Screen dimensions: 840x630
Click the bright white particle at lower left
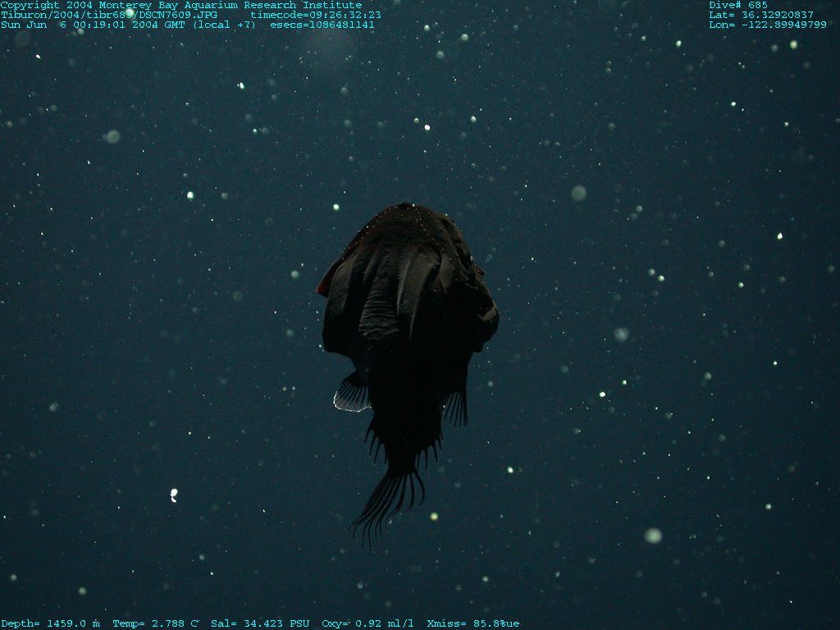tap(173, 494)
